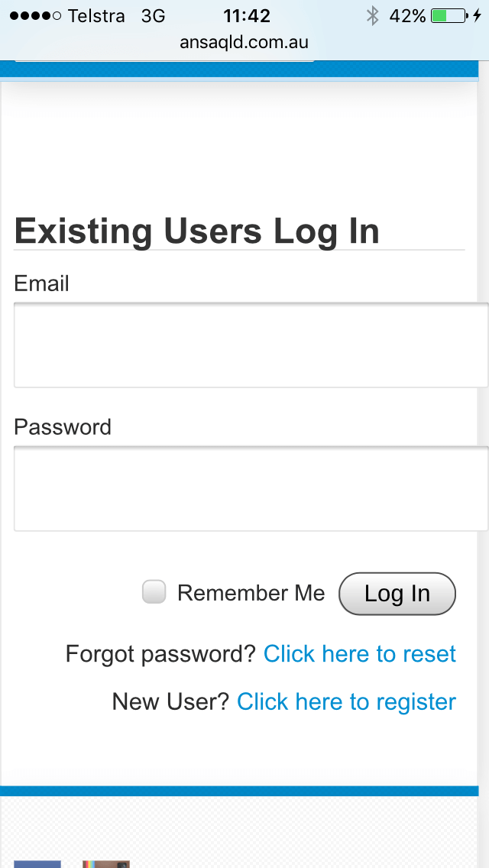Click the Log In button
The image size is (489, 868).
click(397, 594)
